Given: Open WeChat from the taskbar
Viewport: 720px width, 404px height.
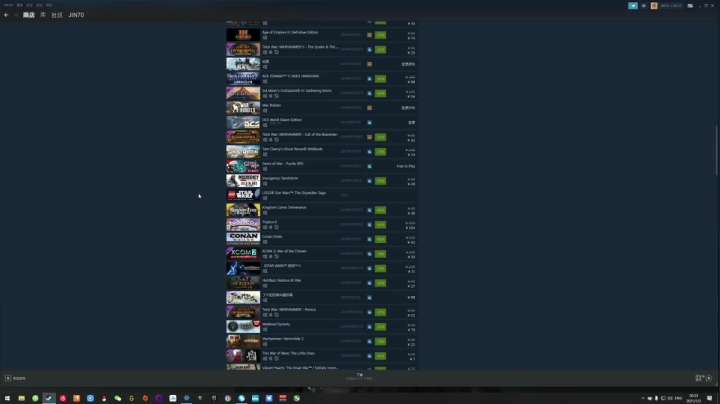Looking at the screenshot, I should (118, 398).
